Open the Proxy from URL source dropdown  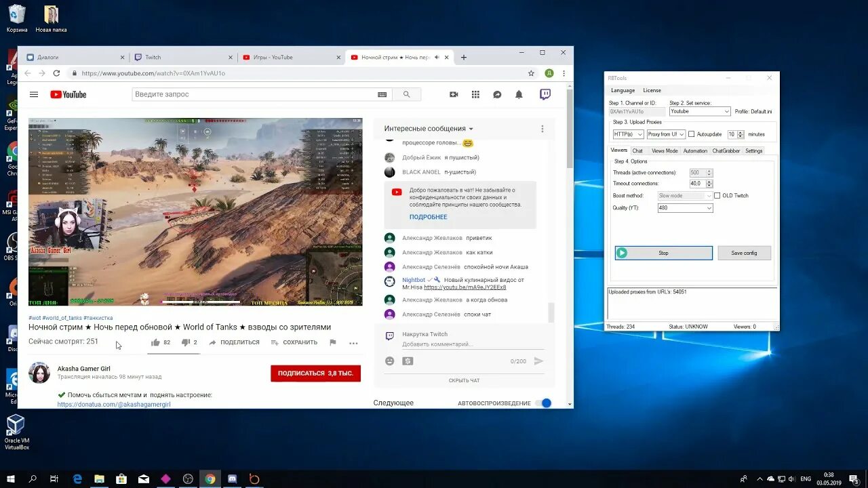point(666,134)
